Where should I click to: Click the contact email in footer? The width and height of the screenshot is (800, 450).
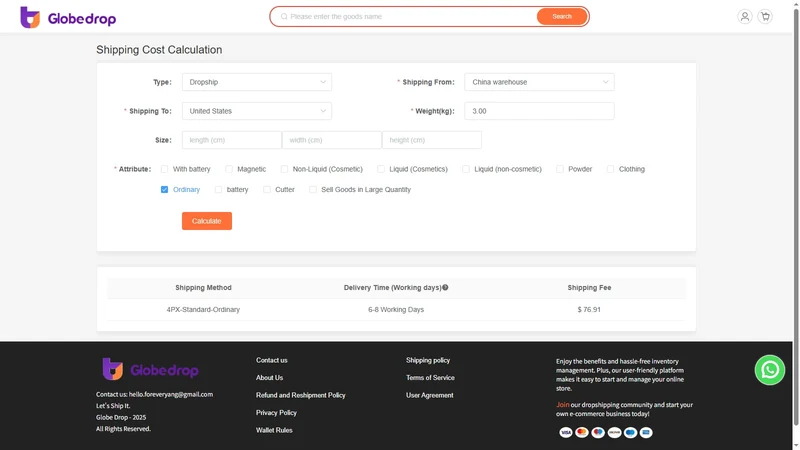coord(170,394)
